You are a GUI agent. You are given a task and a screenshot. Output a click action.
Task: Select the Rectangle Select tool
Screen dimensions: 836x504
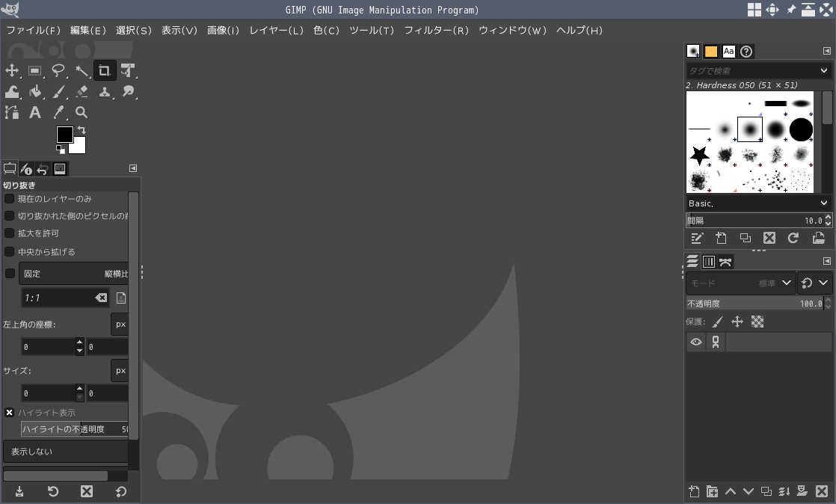pyautogui.click(x=35, y=70)
